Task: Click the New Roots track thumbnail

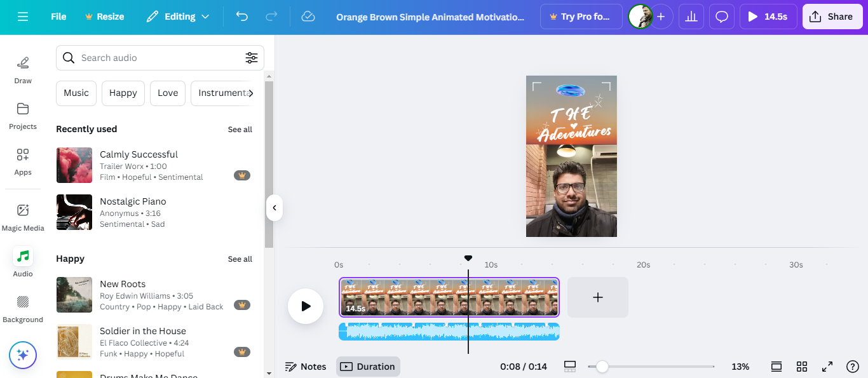Action: click(74, 295)
